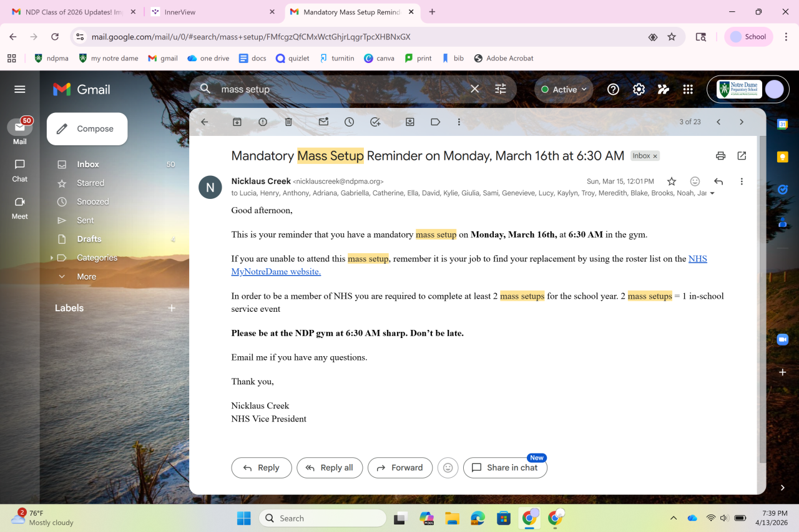
Task: Click the Reply all button
Action: coord(330,468)
